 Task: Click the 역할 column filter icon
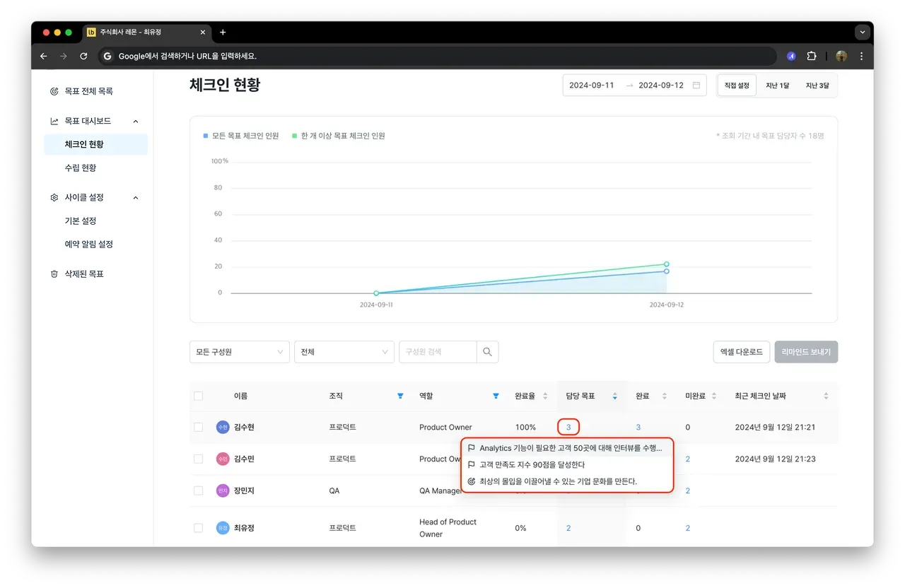coord(496,396)
